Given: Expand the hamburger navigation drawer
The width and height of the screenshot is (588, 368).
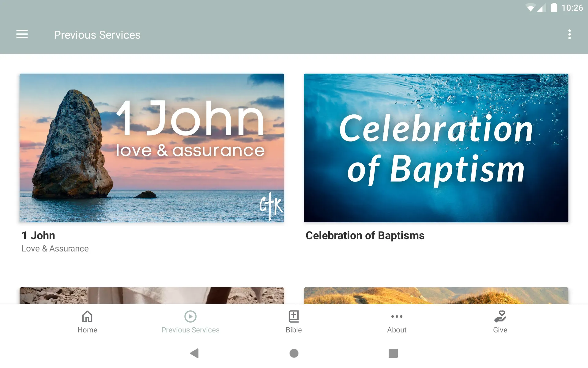Looking at the screenshot, I should tap(22, 35).
